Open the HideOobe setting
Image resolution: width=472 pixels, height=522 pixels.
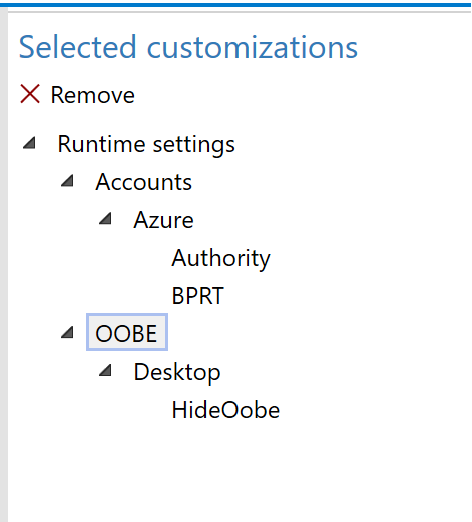(226, 410)
